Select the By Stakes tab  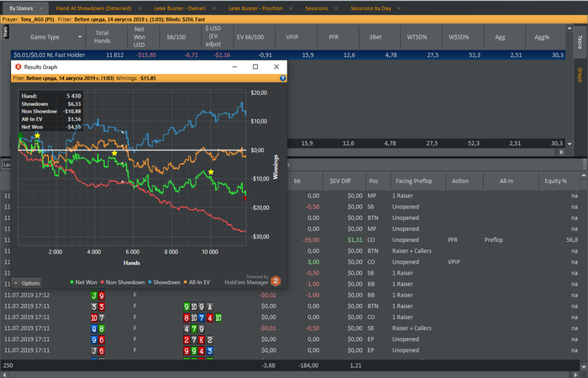(x=21, y=8)
